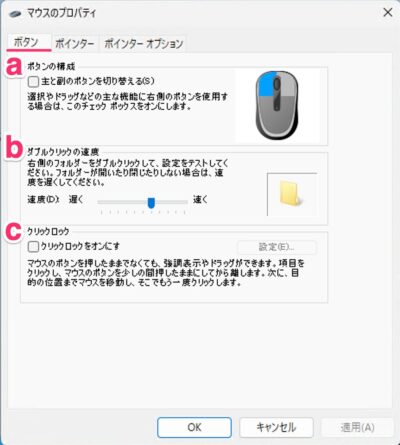
Task: Select the ボタン tab
Action: 26,43
